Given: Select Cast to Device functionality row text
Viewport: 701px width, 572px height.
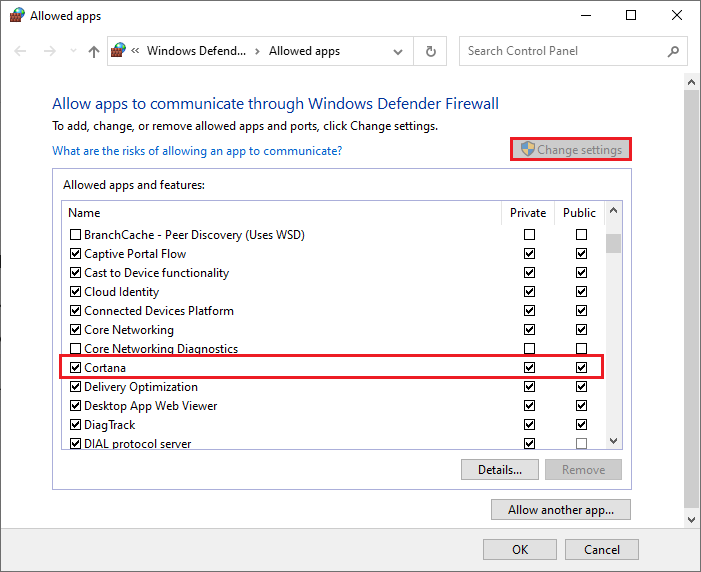Looking at the screenshot, I should (x=156, y=273).
